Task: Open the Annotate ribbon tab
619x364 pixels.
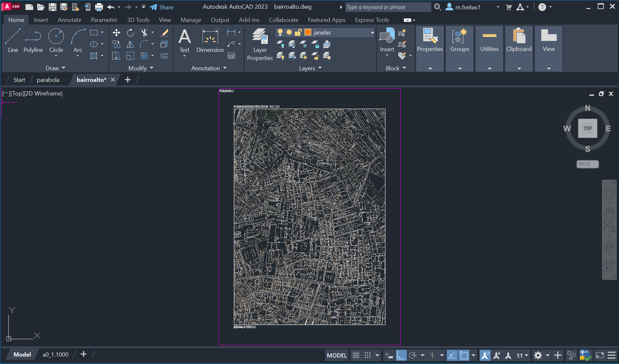Action: [69, 20]
